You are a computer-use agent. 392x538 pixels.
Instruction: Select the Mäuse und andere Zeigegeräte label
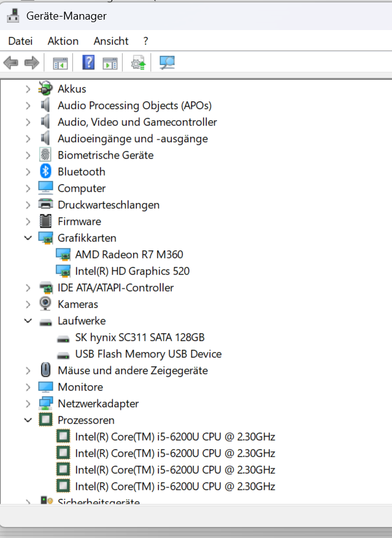click(x=133, y=371)
